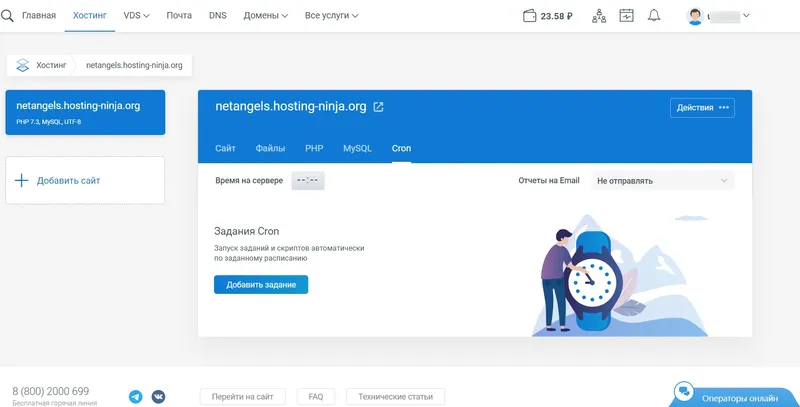The height and width of the screenshot is (407, 800).
Task: Open the calendar activity icon in header
Action: click(x=627, y=16)
